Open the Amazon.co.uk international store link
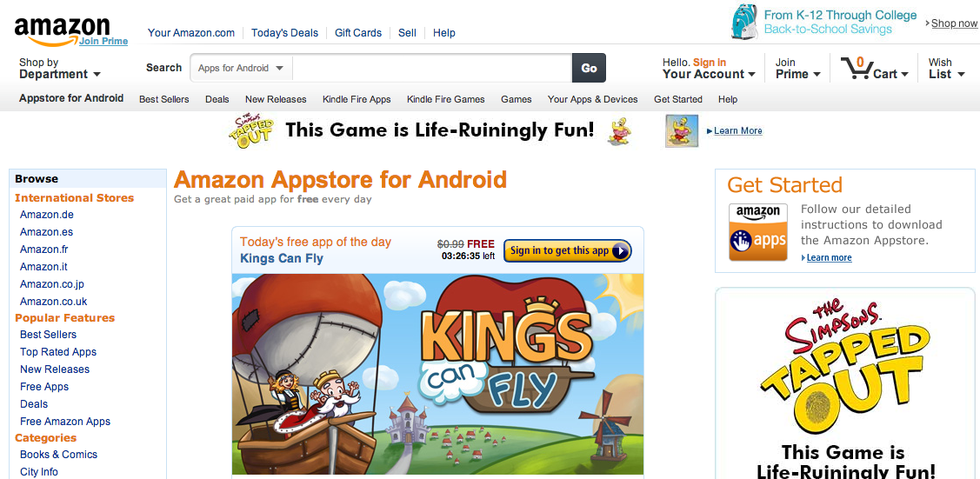 tap(54, 302)
